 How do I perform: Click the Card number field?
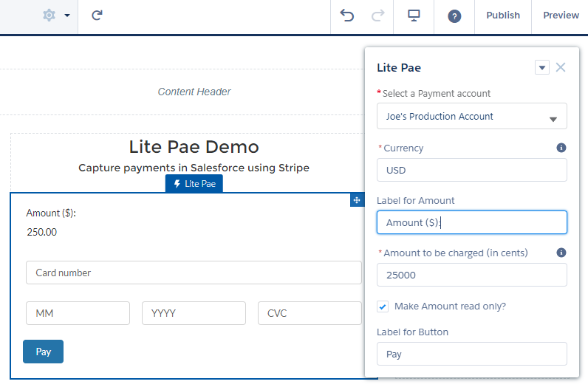coord(194,273)
